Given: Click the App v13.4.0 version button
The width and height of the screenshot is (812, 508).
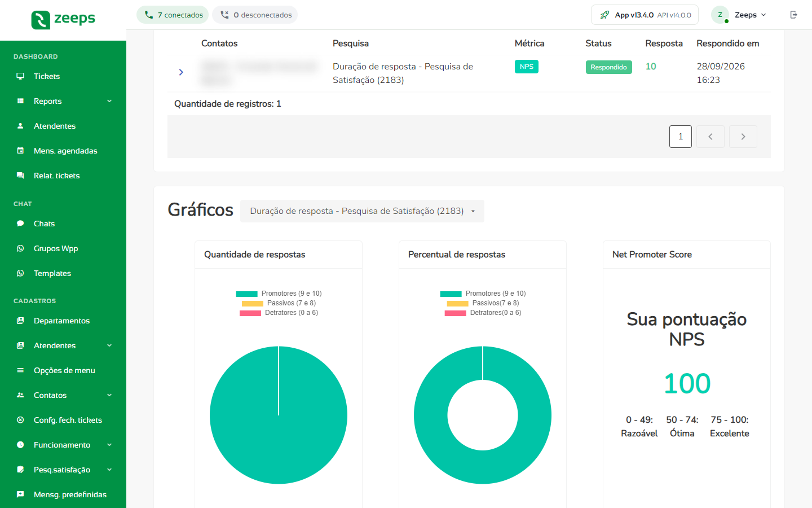Looking at the screenshot, I should click(645, 15).
